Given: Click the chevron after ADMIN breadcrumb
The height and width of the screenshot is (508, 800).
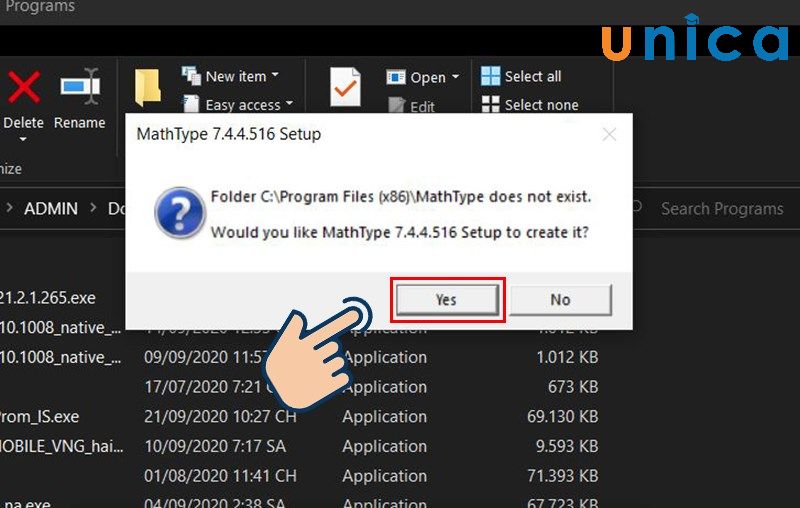Looking at the screenshot, I should coord(93,208).
